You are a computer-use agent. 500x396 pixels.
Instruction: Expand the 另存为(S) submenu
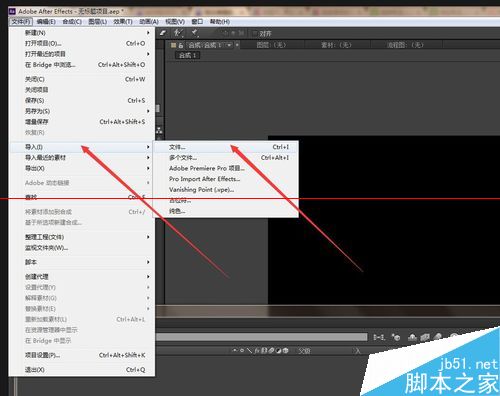pos(82,111)
